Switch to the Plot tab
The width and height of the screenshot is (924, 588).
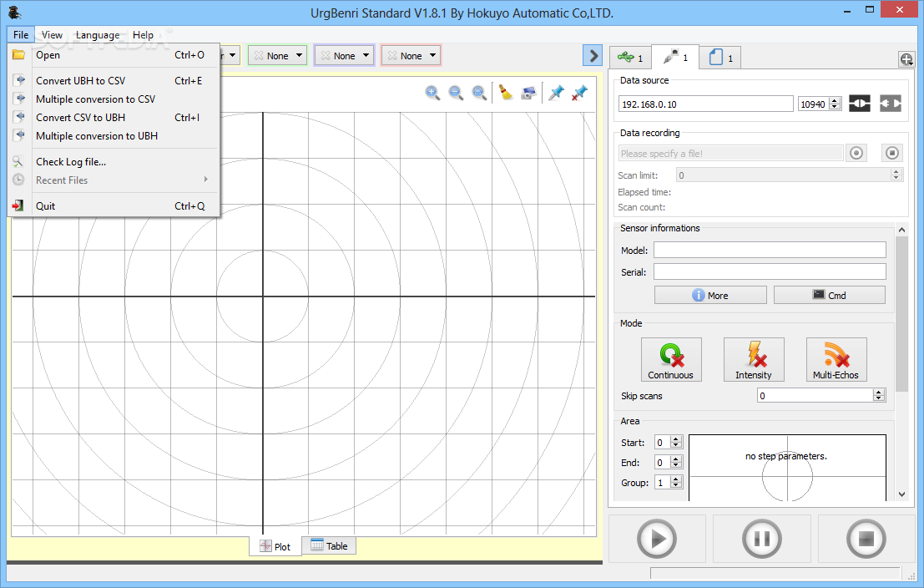(275, 547)
